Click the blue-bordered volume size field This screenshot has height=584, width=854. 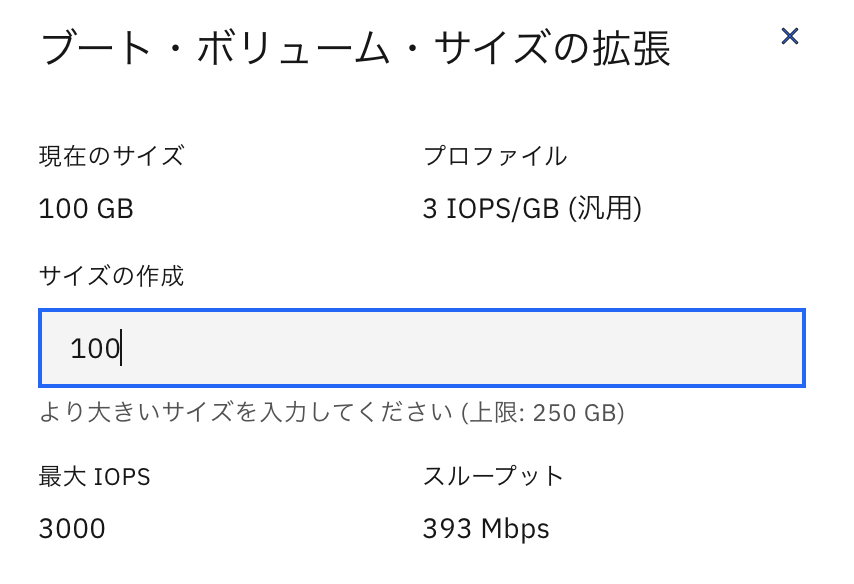point(420,347)
